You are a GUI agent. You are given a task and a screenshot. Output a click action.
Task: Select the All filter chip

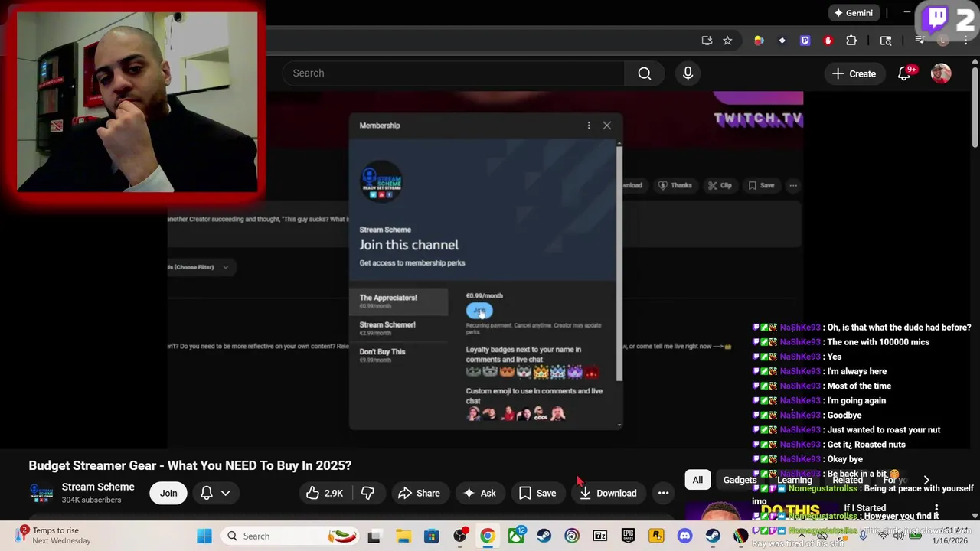coord(697,480)
